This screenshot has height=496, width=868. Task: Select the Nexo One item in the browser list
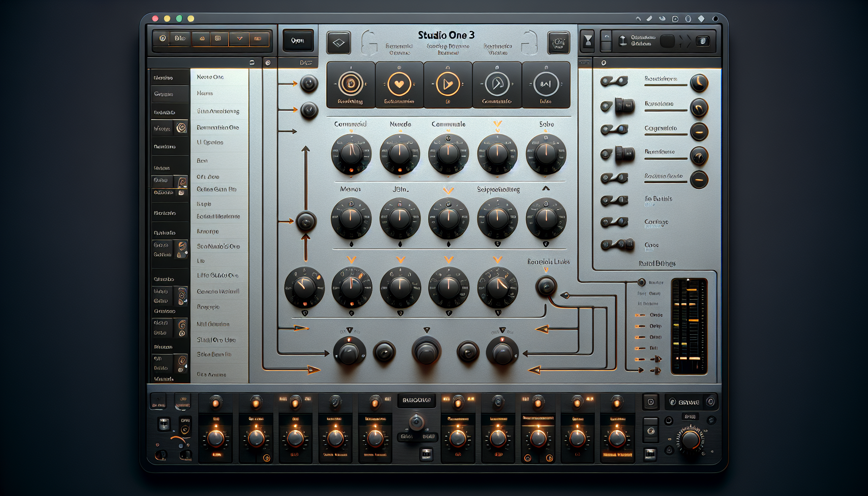211,77
